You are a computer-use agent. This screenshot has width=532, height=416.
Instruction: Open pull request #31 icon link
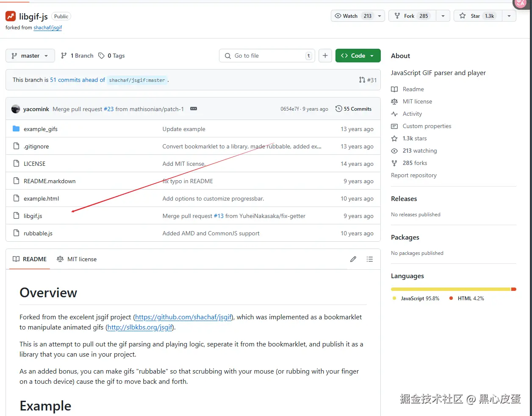(368, 80)
